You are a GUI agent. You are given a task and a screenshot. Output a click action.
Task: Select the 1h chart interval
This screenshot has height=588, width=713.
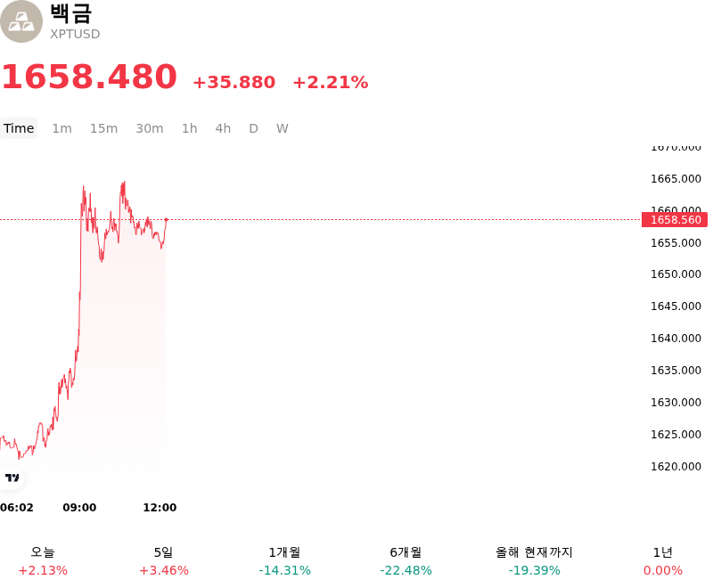pos(190,128)
